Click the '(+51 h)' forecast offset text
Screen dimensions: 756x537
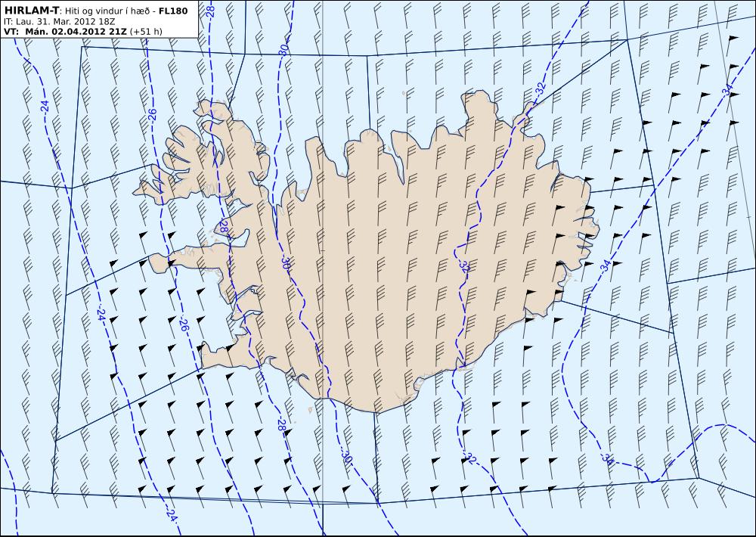click(x=146, y=32)
